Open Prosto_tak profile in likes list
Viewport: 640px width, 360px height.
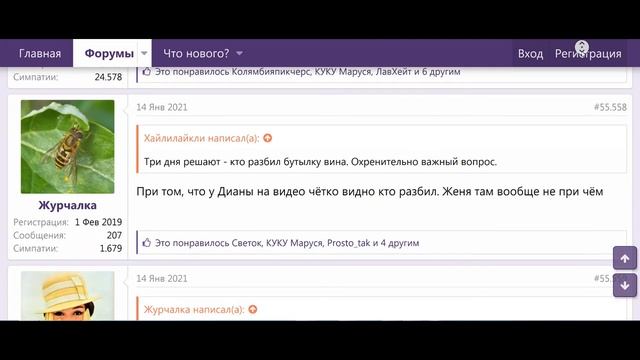[349, 243]
